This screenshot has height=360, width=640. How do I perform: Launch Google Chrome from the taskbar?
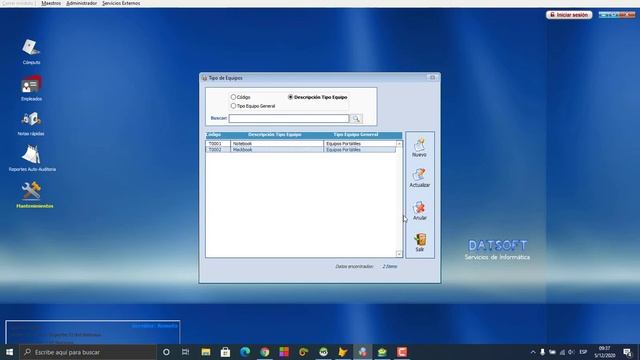tap(264, 352)
